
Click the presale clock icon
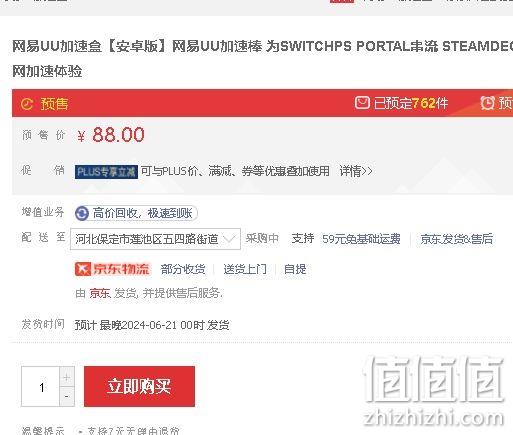tap(27, 104)
